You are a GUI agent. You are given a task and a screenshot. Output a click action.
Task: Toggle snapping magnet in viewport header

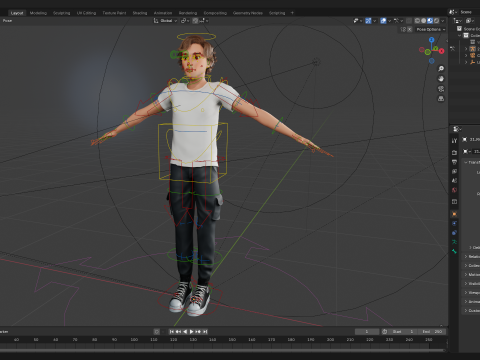coord(195,21)
